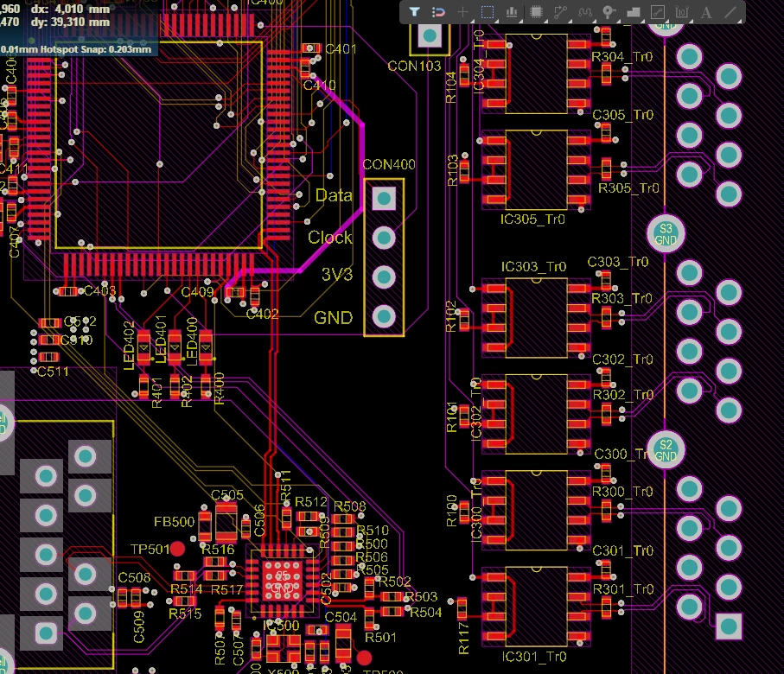Click the round GND pad of CON400
784x674 pixels.
tap(384, 316)
